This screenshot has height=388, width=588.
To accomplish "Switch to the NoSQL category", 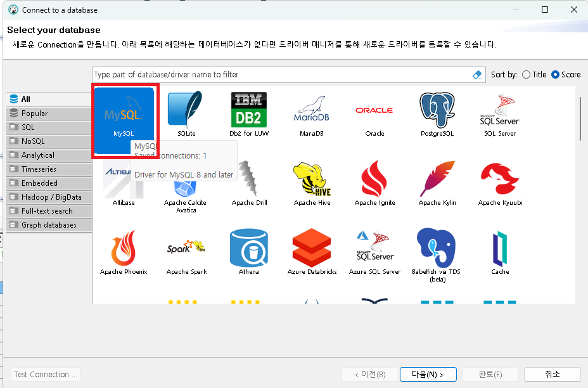I will 49,141.
